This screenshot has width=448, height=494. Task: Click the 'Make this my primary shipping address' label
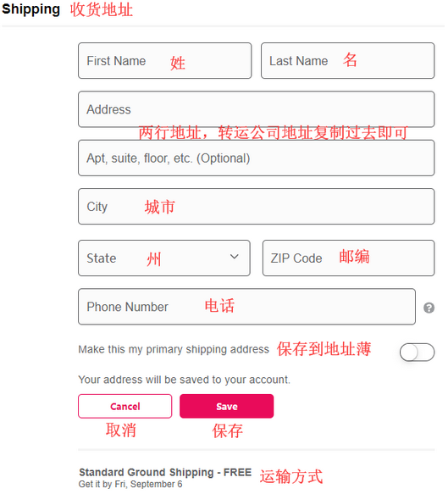click(174, 349)
